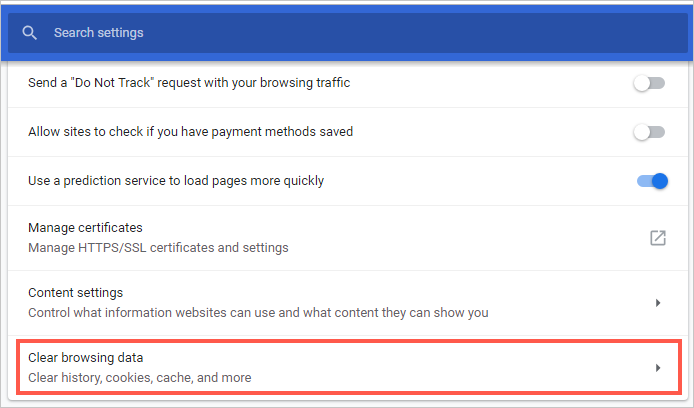Enable the Do Not Track toggle
This screenshot has height=408, width=694.
pos(649,83)
